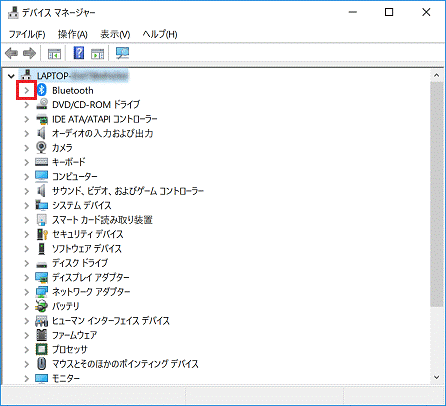Expand the モニター category
Screen dimensions: 446x406
[27, 378]
